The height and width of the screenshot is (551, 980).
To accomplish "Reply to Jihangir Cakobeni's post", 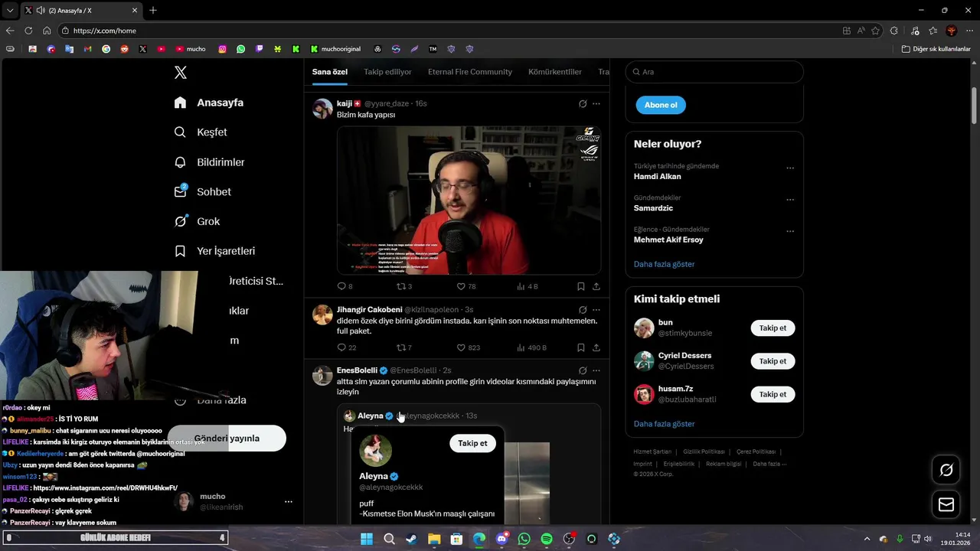I will pos(346,347).
